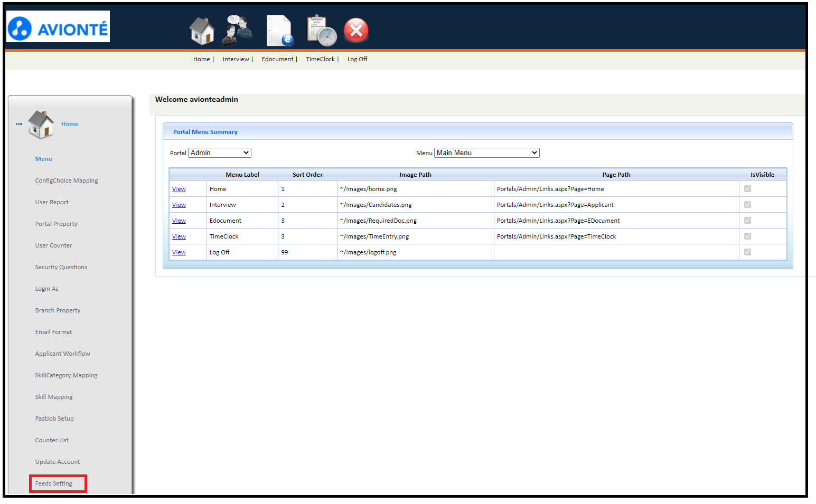Click the ~/Images/TimeEntry.png cell
The width and height of the screenshot is (816, 504).
415,236
